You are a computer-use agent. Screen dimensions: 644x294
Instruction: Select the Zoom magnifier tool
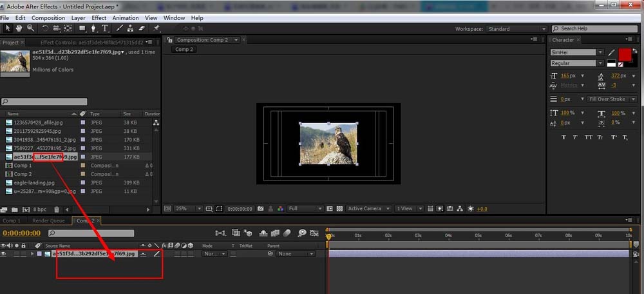(x=30, y=28)
